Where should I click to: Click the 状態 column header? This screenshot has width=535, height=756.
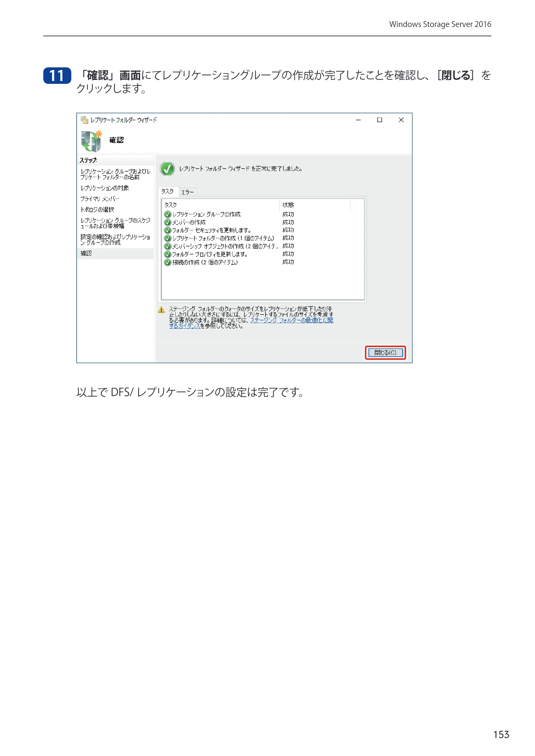[x=315, y=205]
